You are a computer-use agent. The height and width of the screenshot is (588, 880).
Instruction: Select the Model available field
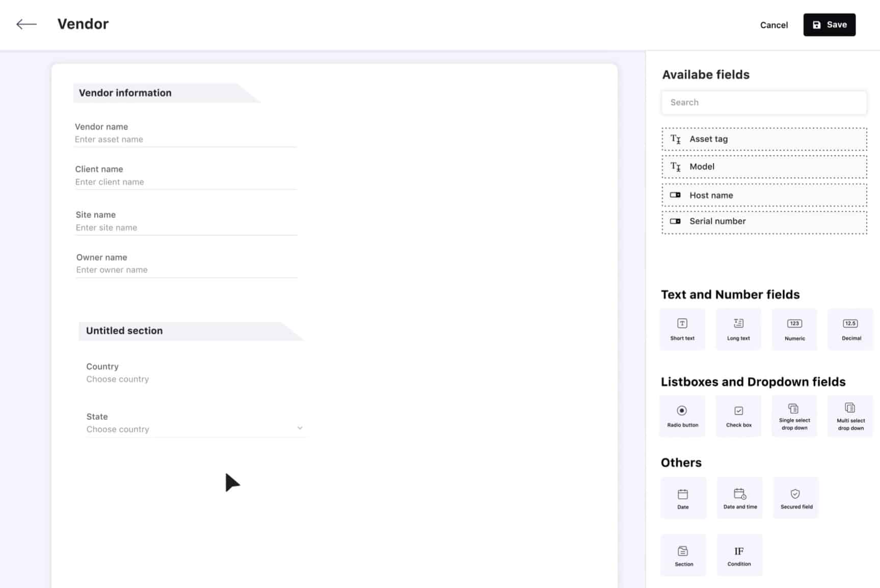[764, 167]
